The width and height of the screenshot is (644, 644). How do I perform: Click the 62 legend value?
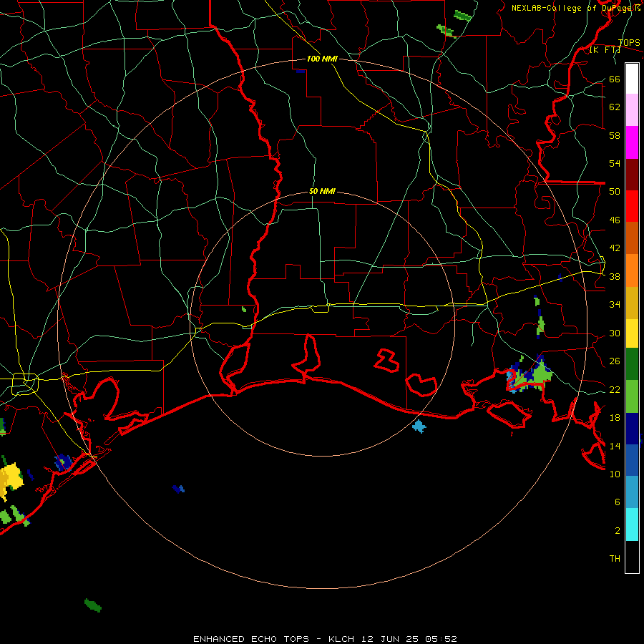[615, 107]
